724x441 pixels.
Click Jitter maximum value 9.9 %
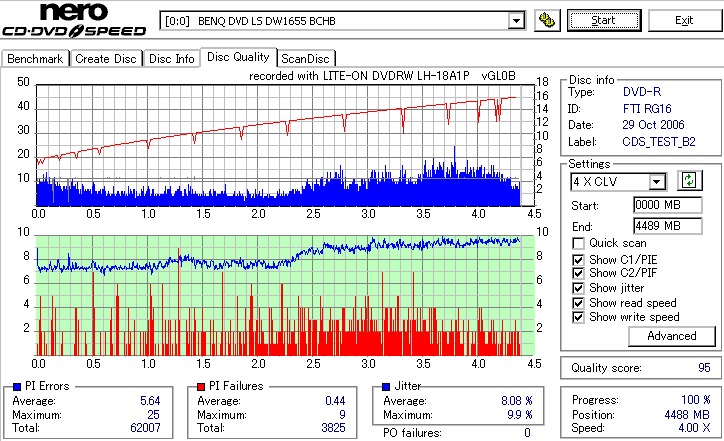520,415
